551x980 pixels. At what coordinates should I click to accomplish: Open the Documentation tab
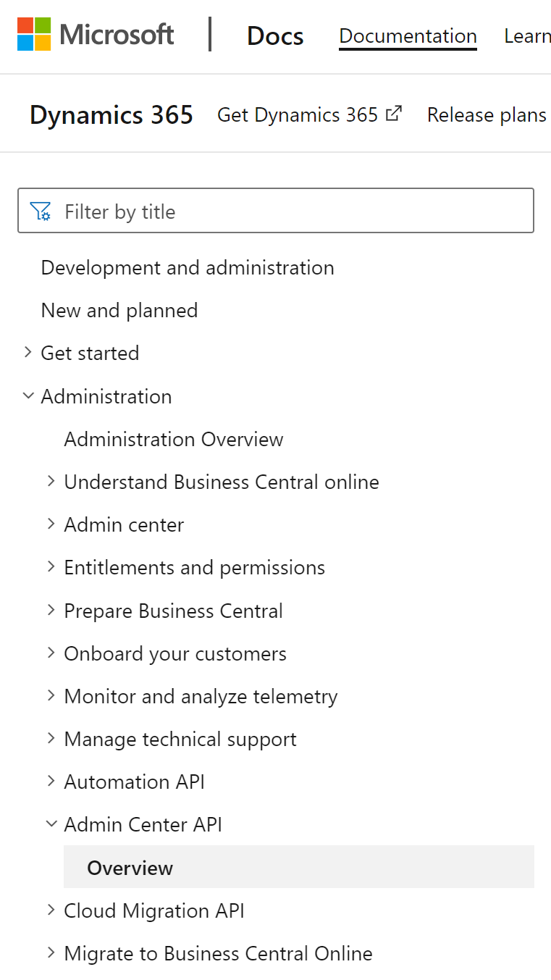click(408, 35)
